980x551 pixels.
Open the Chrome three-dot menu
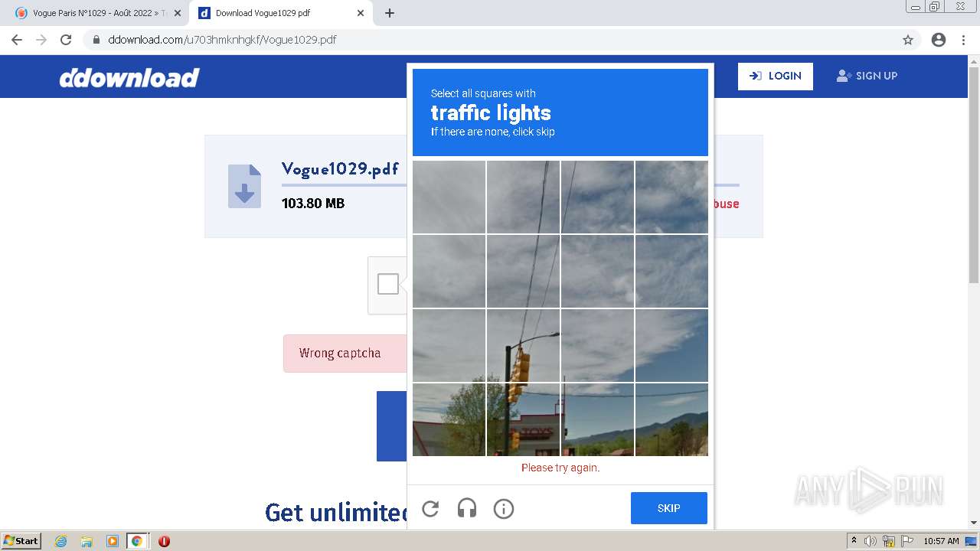tap(963, 40)
